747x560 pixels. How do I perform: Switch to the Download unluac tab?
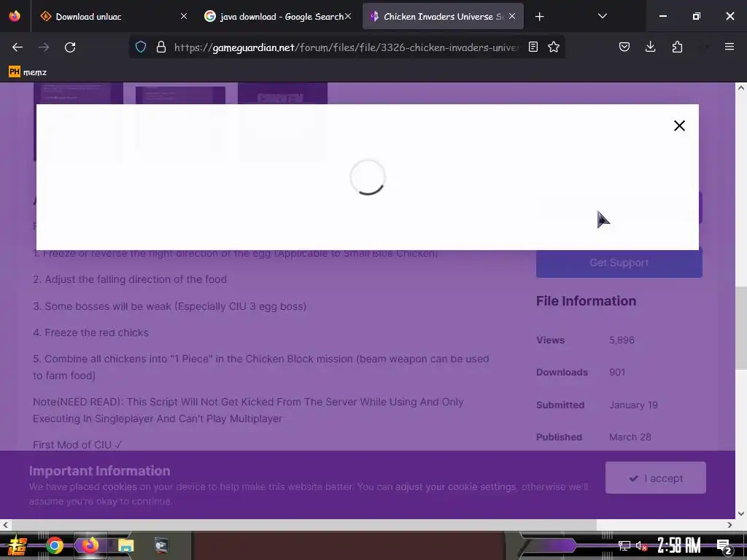pyautogui.click(x=112, y=17)
